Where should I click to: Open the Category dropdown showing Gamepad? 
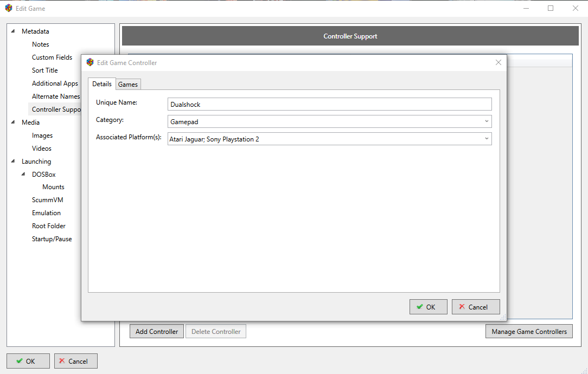click(x=329, y=121)
